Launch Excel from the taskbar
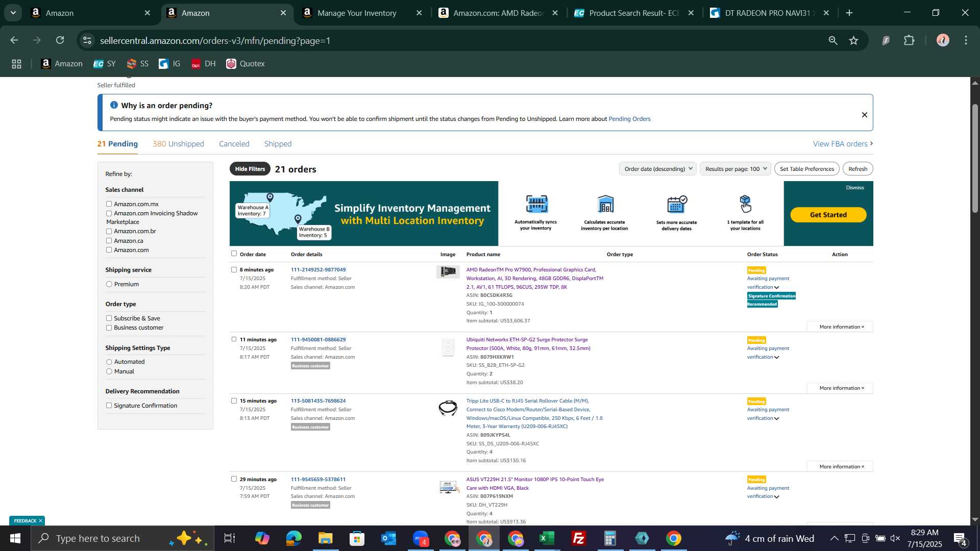The height and width of the screenshot is (551, 980). [x=547, y=538]
